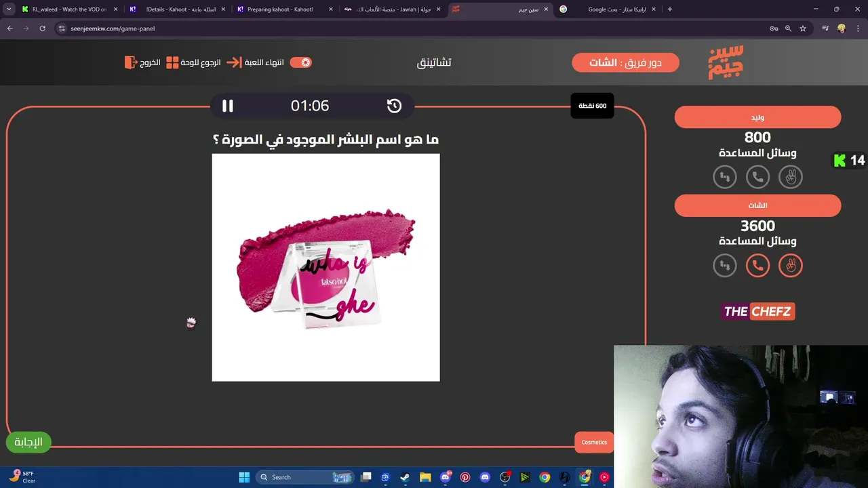The image size is (868, 488).
Task: Click انتهاء اللعبة to end the game
Action: click(256, 62)
